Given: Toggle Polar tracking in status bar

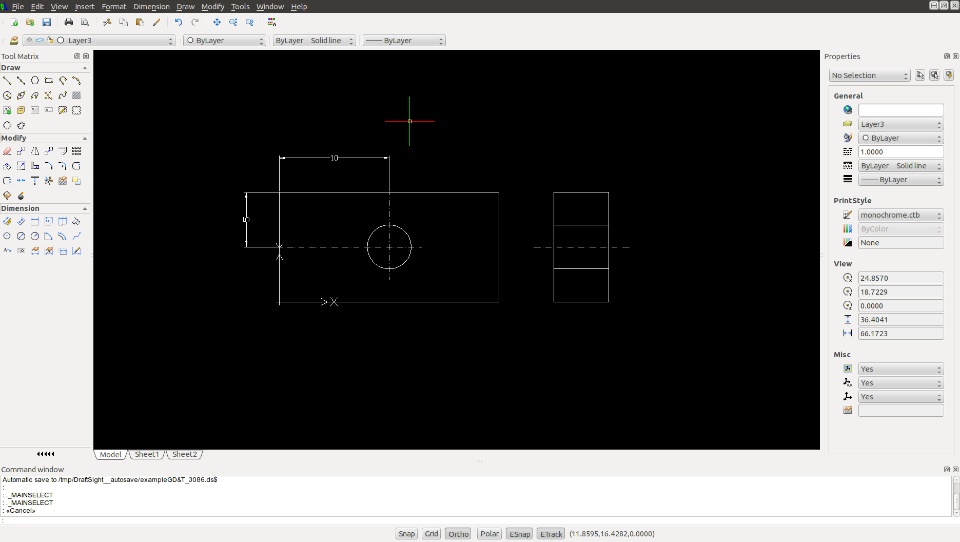Looking at the screenshot, I should (x=489, y=533).
